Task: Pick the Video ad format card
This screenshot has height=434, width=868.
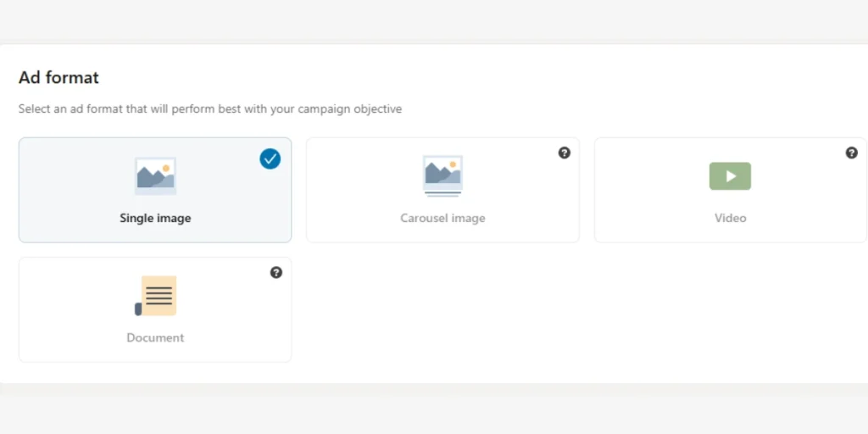Action: pyautogui.click(x=731, y=190)
